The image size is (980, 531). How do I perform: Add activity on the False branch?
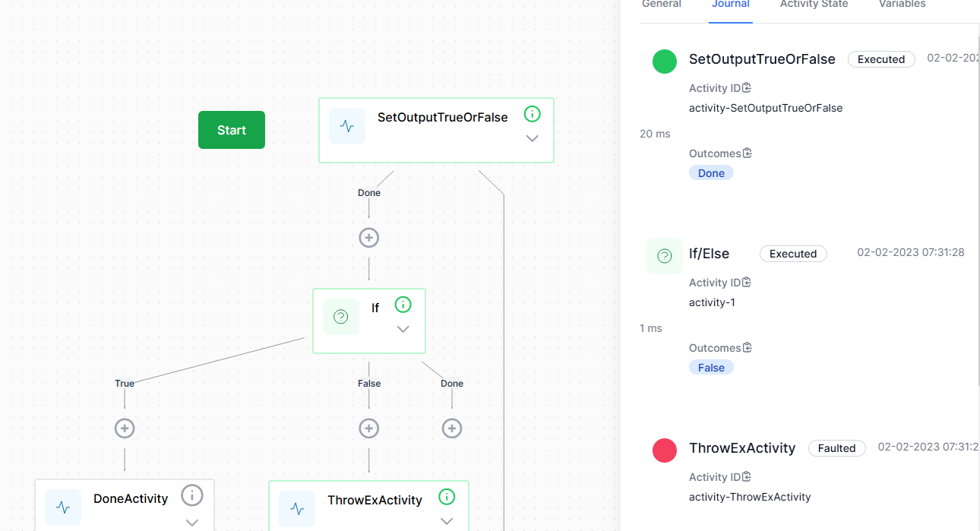(369, 428)
